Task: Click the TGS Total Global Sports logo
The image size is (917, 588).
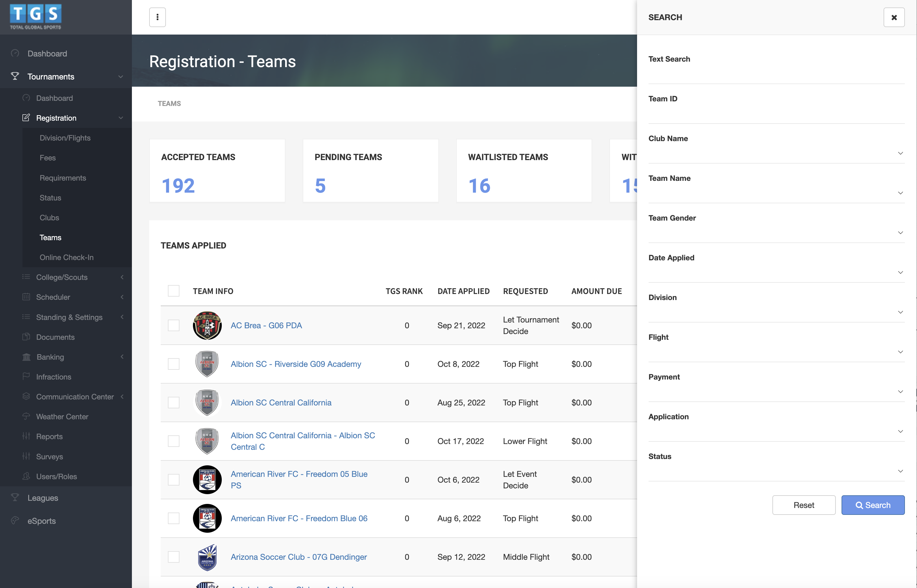Action: coord(35,17)
